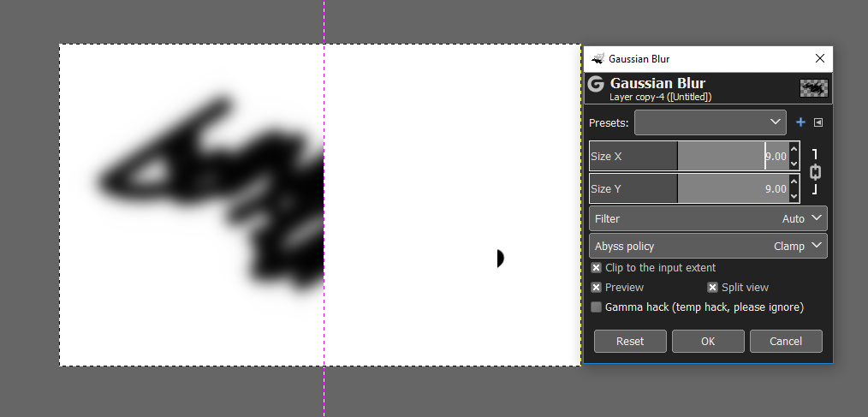868x417 pixels.
Task: Click the layer thumbnail in dialog header
Action: point(814,87)
